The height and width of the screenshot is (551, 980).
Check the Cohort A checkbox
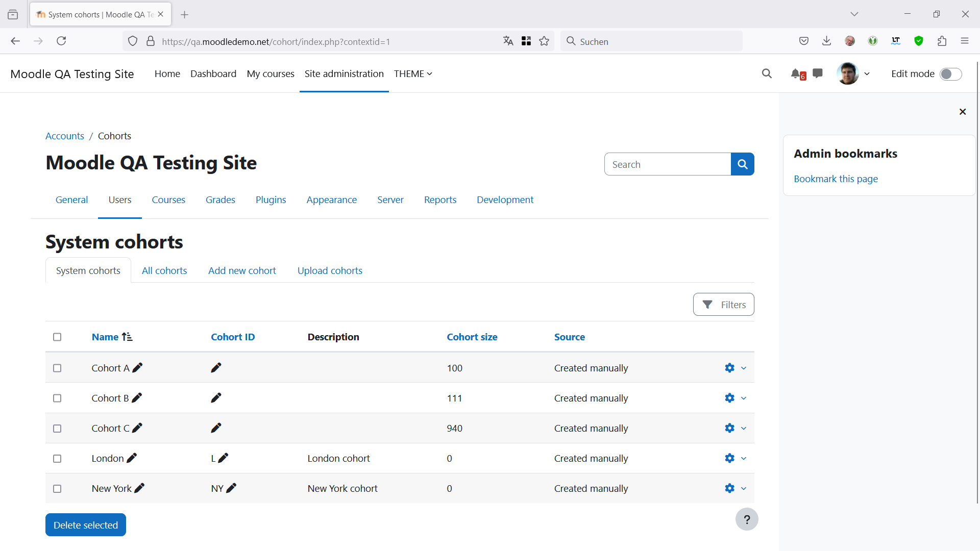click(x=57, y=368)
